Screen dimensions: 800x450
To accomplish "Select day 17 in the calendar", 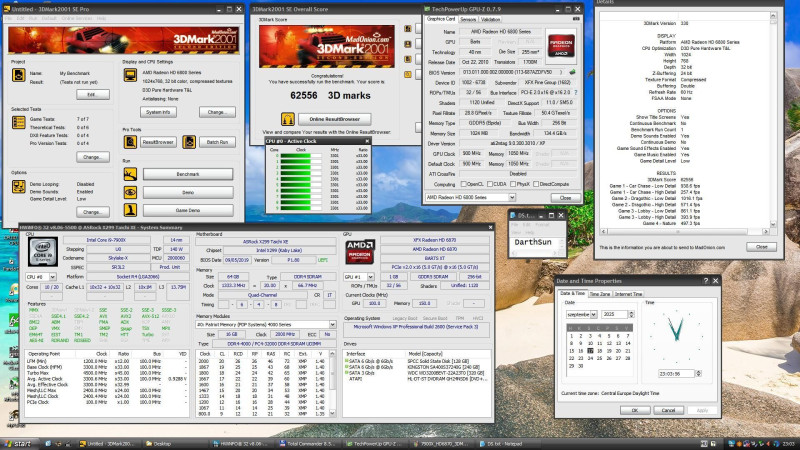I will tap(590, 351).
